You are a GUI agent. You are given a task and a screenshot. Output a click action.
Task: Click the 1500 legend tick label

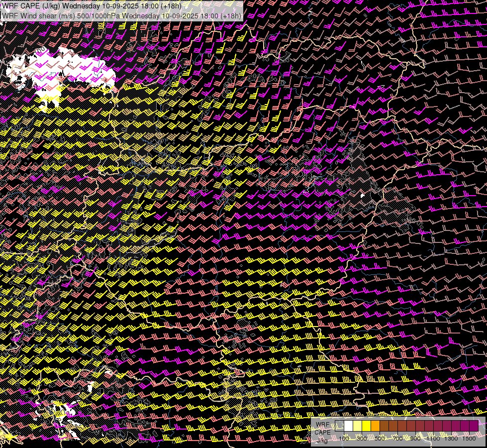pyautogui.click(x=469, y=439)
